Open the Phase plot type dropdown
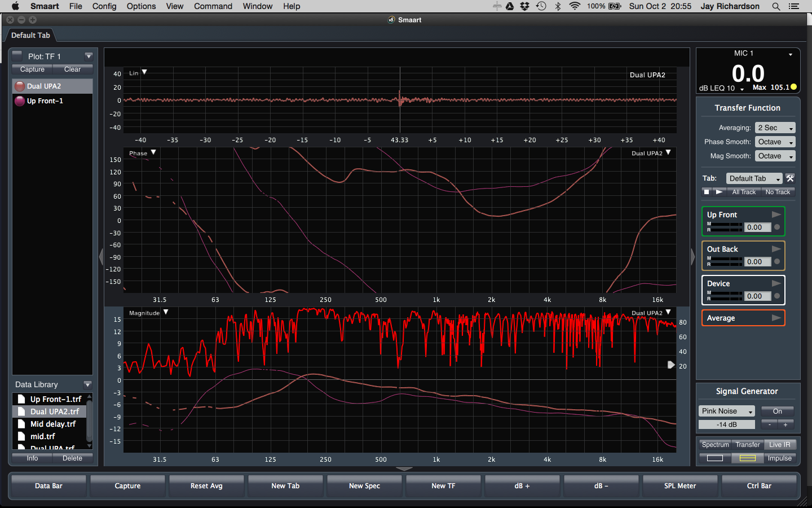 [x=143, y=153]
